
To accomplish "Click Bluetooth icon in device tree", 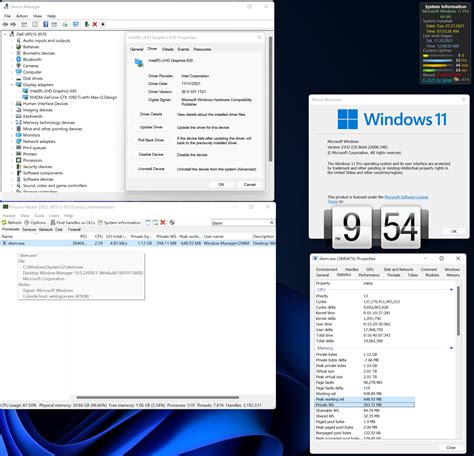I will (19, 59).
